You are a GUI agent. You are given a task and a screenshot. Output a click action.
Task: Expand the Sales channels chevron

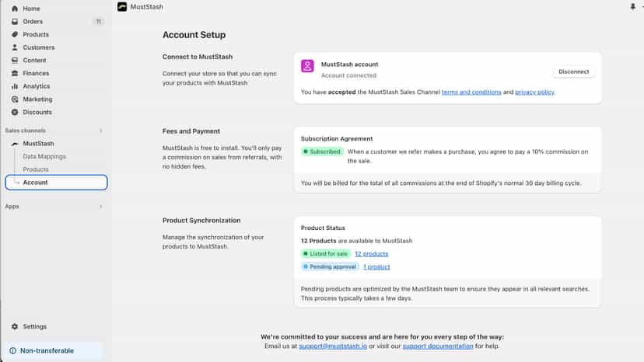[101, 131]
